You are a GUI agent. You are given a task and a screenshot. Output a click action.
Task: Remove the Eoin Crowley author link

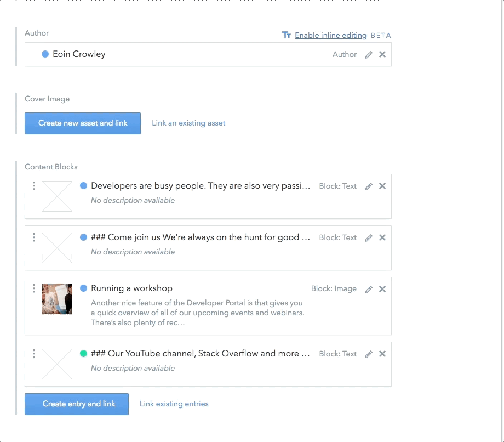pos(382,54)
